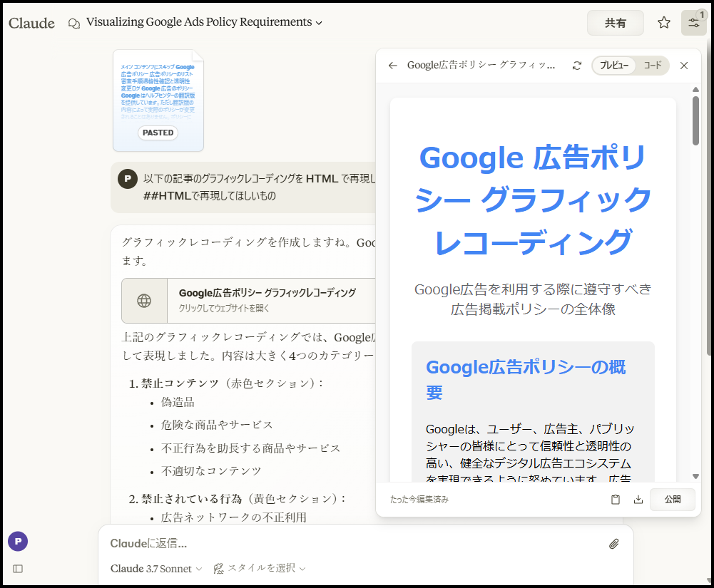Switch to プレビュー view

[613, 66]
